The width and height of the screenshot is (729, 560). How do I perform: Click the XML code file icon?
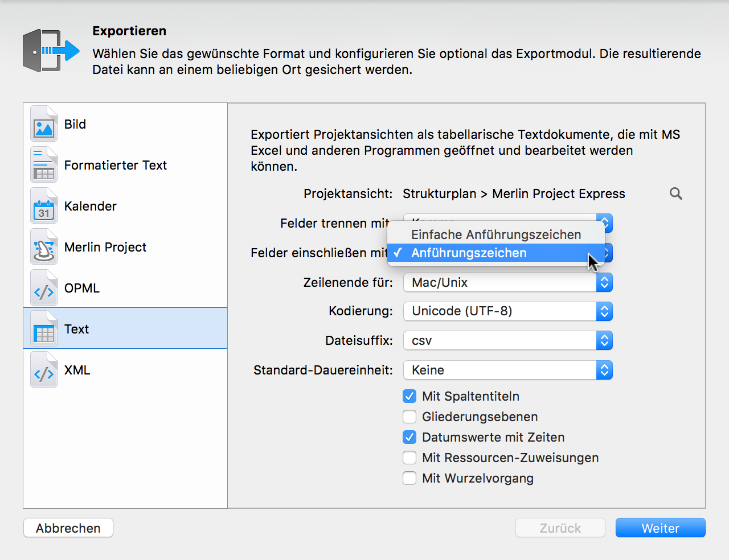(x=44, y=370)
